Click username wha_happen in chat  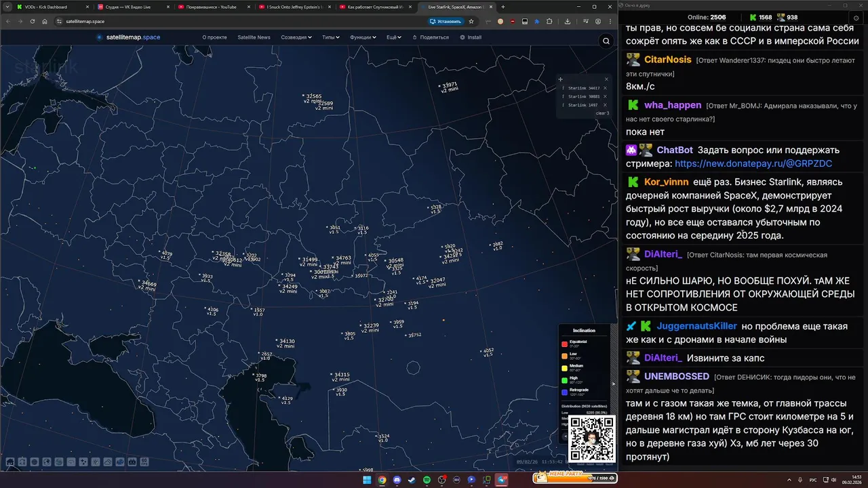[673, 105]
